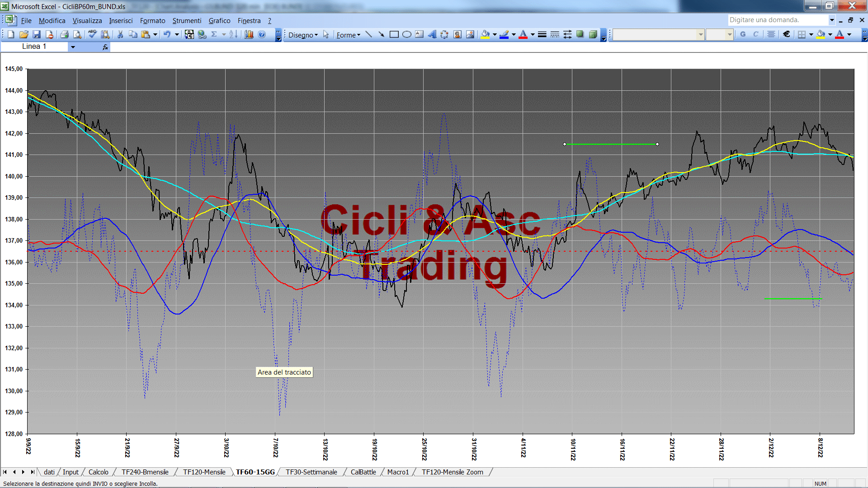Switch to the TF120-Mensile sheet tab

coord(204,472)
